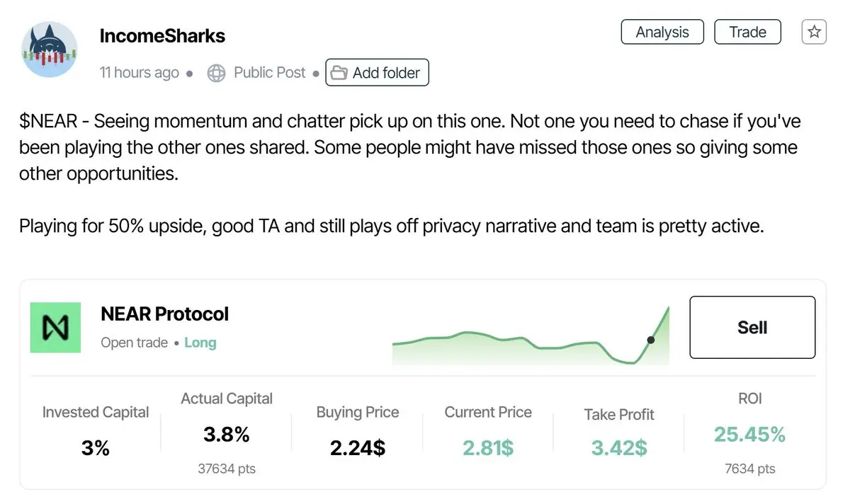The image size is (850, 504).
Task: Click the 2.81$ Current Price value
Action: (488, 447)
